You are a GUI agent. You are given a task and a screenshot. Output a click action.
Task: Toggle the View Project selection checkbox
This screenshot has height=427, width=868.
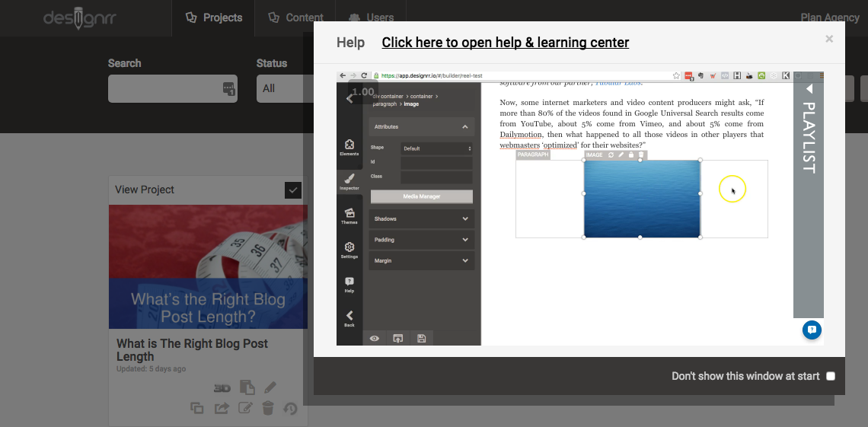(x=293, y=190)
